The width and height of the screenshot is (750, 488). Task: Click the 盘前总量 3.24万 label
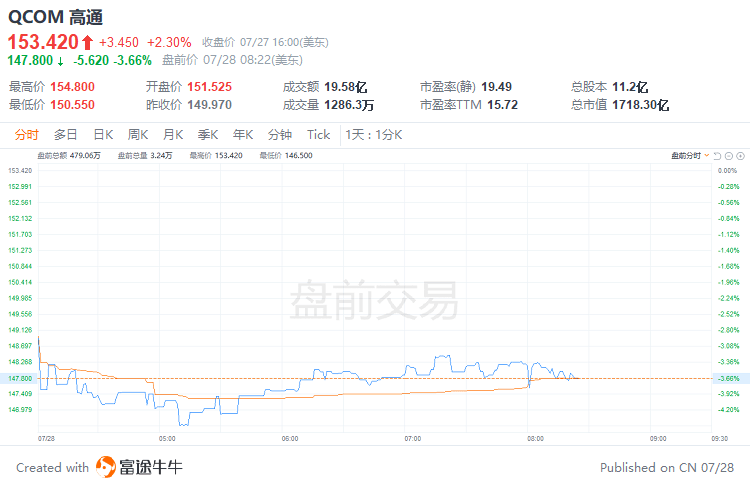pos(145,155)
